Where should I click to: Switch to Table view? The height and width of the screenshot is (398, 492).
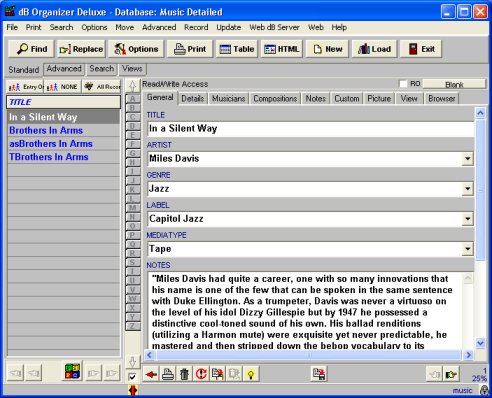tap(237, 49)
